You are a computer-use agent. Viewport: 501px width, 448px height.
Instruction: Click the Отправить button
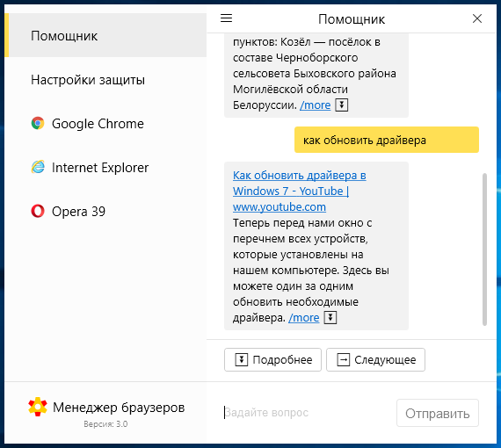pyautogui.click(x=438, y=413)
